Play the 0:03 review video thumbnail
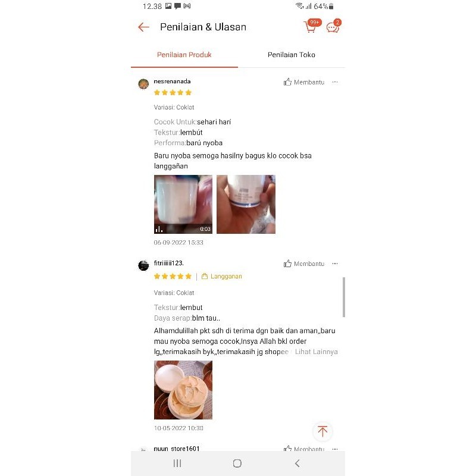This screenshot has height=476, width=476. point(183,204)
